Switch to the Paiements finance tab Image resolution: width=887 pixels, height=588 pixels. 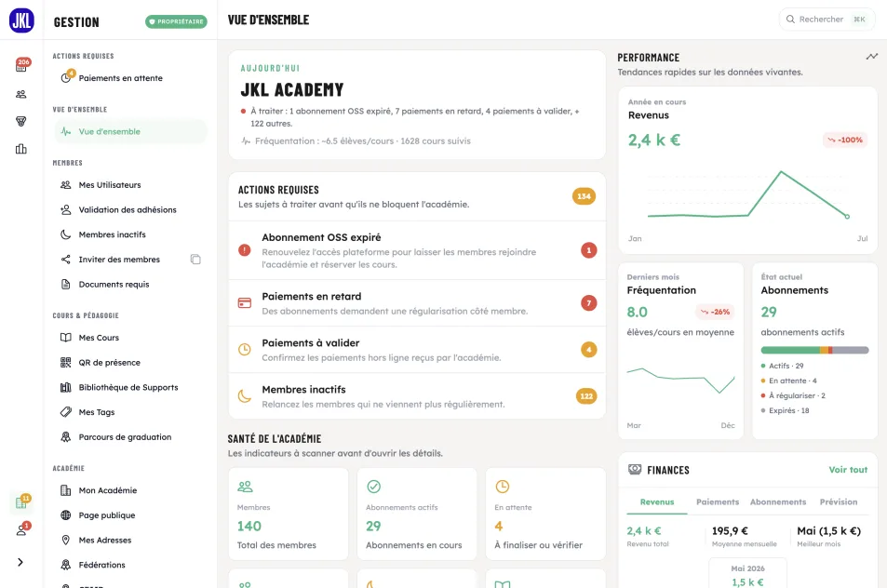pyautogui.click(x=718, y=502)
